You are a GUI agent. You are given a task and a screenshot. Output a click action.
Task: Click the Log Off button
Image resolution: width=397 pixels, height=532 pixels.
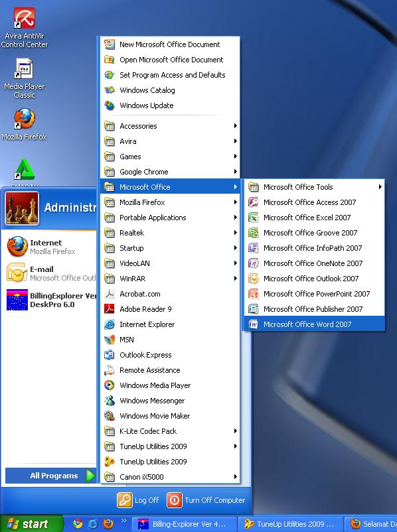click(138, 500)
